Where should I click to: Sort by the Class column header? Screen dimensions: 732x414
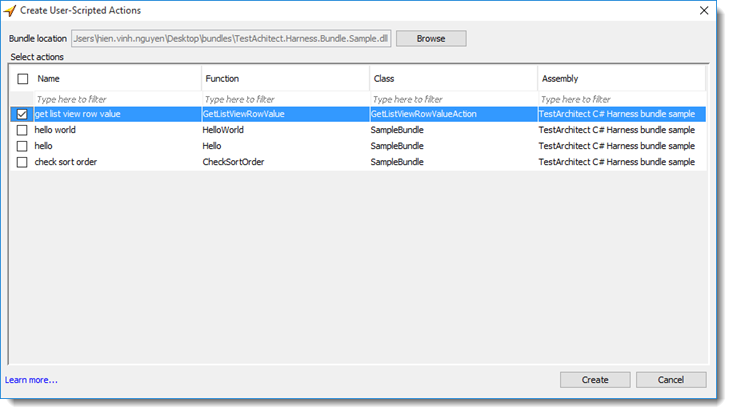coord(453,78)
